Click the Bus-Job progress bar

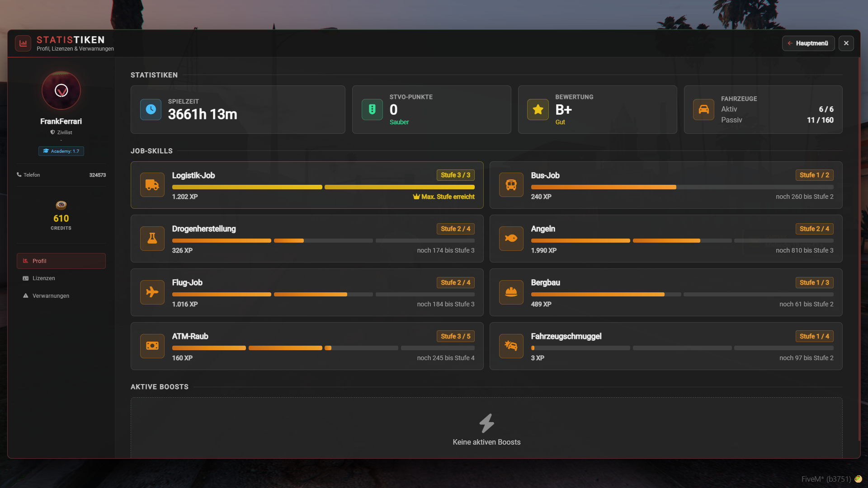click(682, 187)
